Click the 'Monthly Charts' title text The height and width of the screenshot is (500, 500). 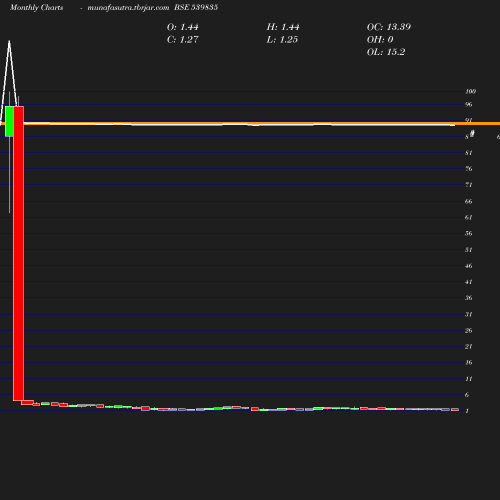(37, 8)
